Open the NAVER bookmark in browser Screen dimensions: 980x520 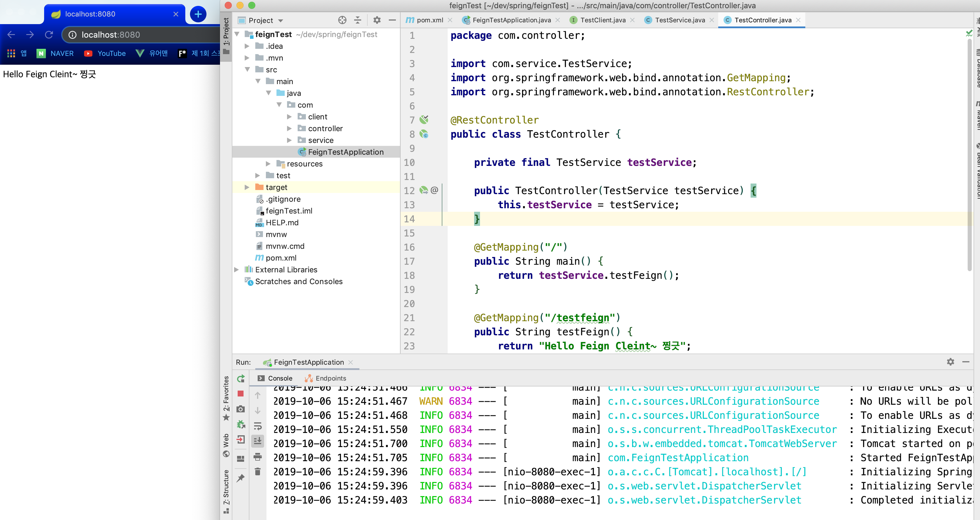point(55,53)
